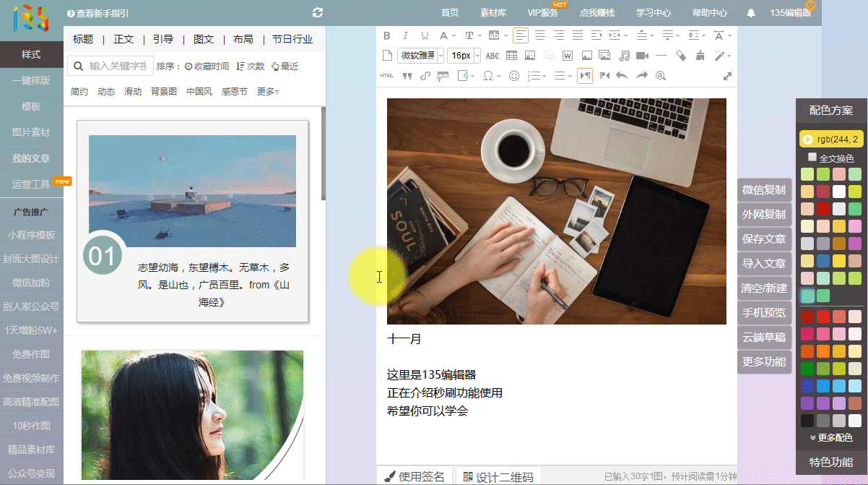868x485 pixels.
Task: Toggle italic formatting
Action: click(405, 35)
